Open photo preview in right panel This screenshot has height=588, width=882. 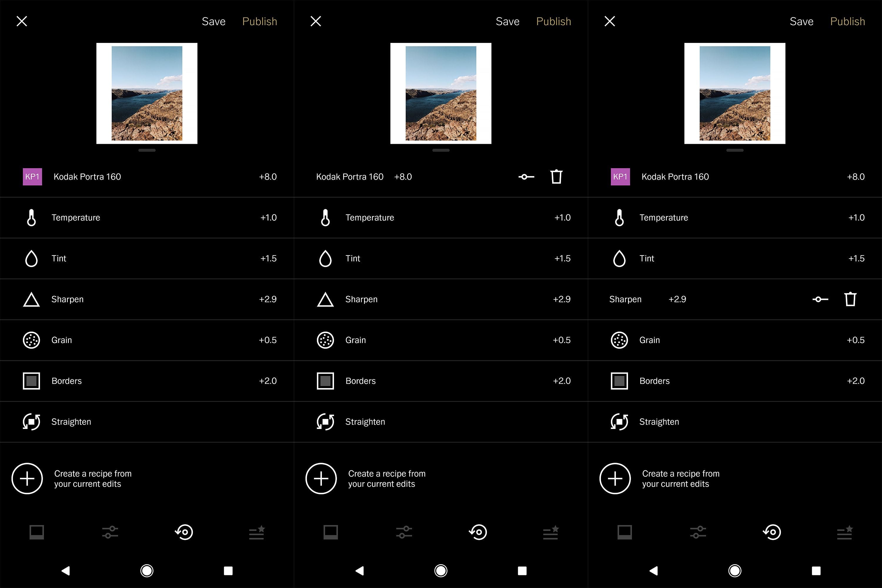(x=735, y=93)
